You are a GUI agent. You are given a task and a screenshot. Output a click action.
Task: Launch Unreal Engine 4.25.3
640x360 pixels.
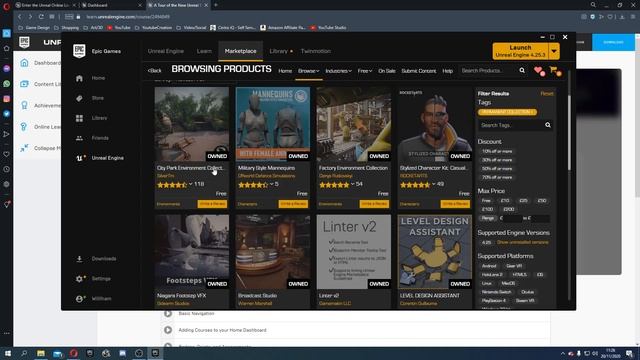520,51
